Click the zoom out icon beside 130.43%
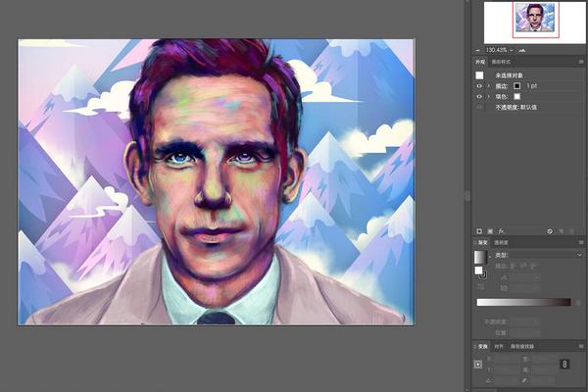Image resolution: width=588 pixels, height=392 pixels. [x=478, y=50]
